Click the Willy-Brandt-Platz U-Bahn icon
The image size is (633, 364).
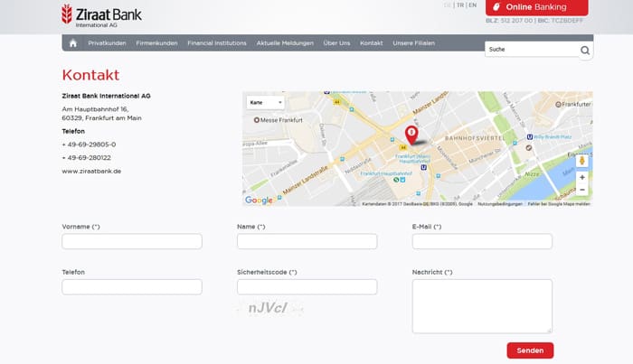(530, 137)
